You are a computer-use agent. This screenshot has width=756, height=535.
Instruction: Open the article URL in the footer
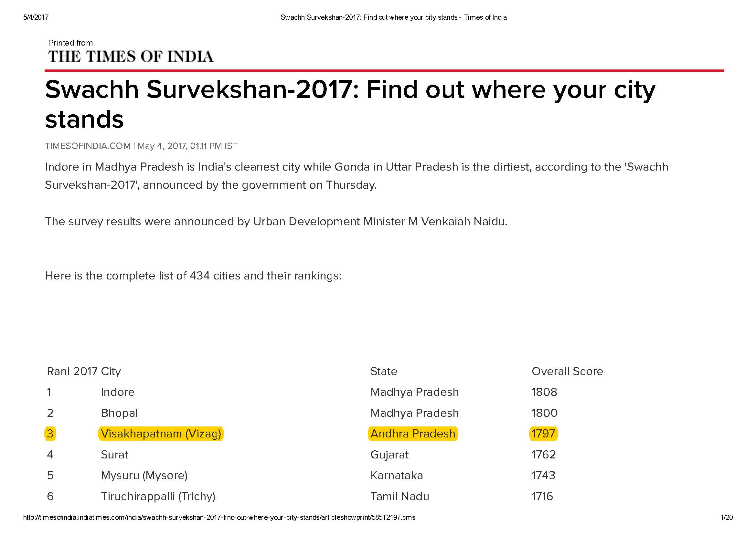click(x=219, y=517)
